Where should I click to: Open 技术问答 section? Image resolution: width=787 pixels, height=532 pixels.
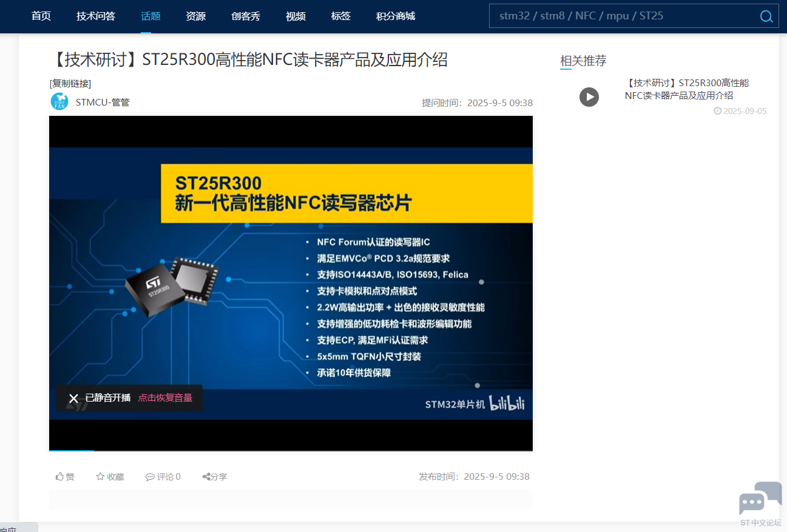click(96, 16)
